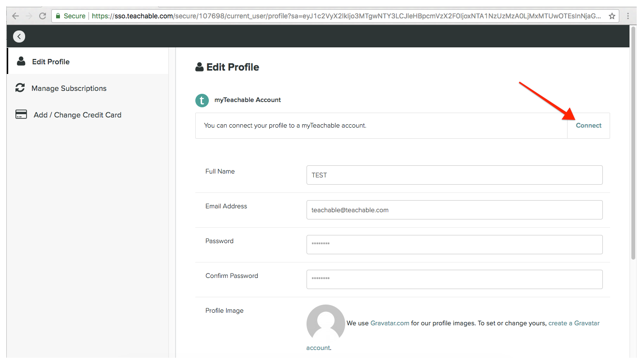
Task: Click the credit card icon in sidebar
Action: tap(21, 115)
